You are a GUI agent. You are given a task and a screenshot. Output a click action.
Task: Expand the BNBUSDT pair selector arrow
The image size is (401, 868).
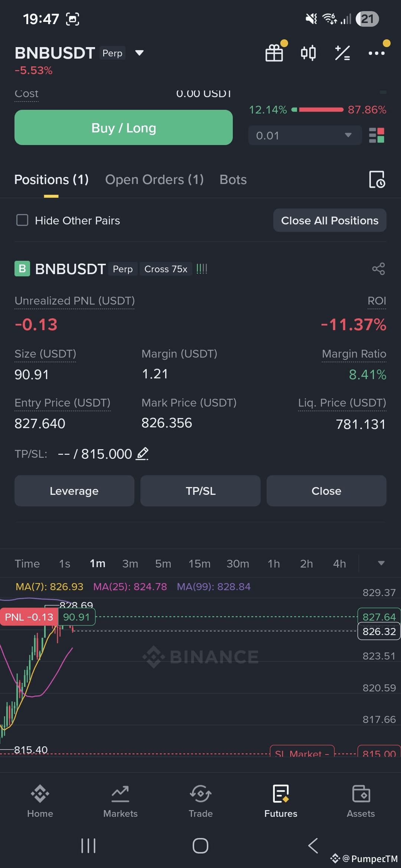(x=139, y=53)
